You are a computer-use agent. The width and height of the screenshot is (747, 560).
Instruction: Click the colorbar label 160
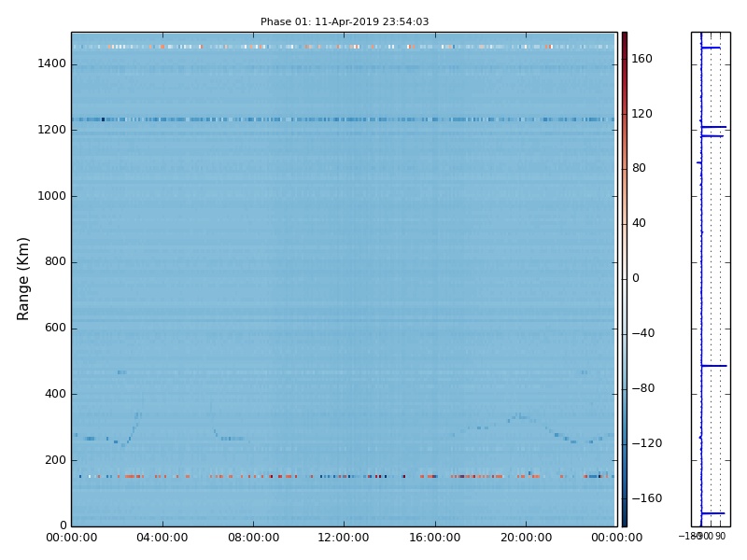pyautogui.click(x=641, y=59)
